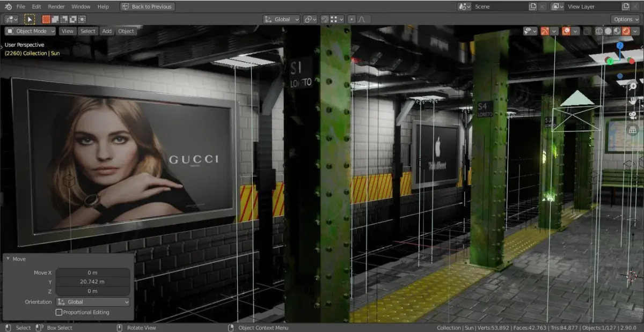Toggle the show overlays button
The image size is (644, 332).
click(x=566, y=31)
